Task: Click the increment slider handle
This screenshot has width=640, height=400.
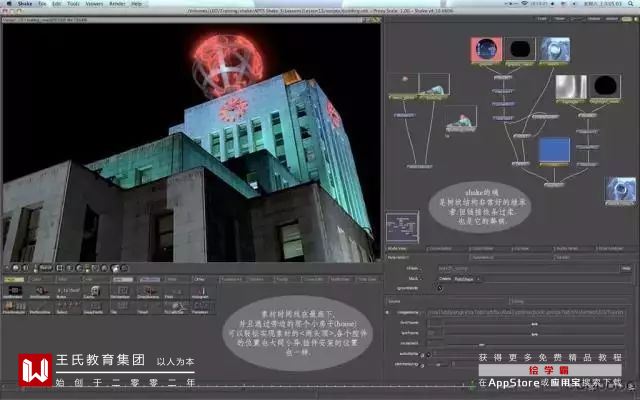Action: [x=482, y=344]
